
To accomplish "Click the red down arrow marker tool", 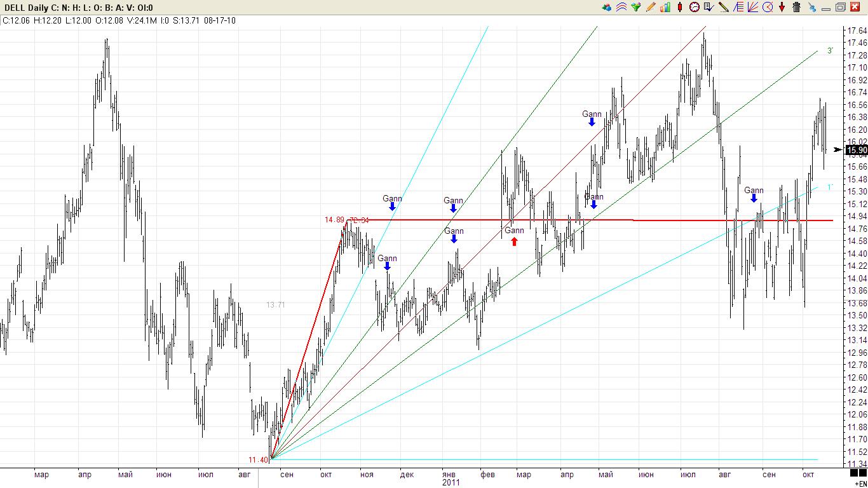I will tap(782, 7).
